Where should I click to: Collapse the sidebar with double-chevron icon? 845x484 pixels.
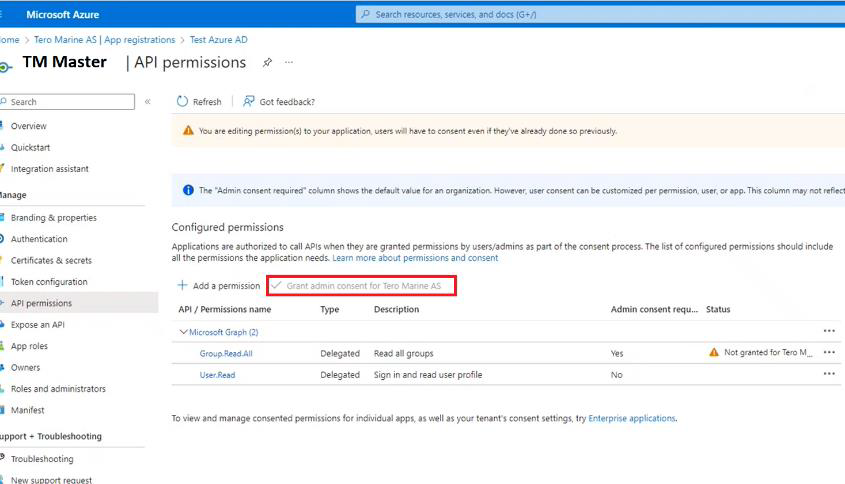(x=148, y=102)
